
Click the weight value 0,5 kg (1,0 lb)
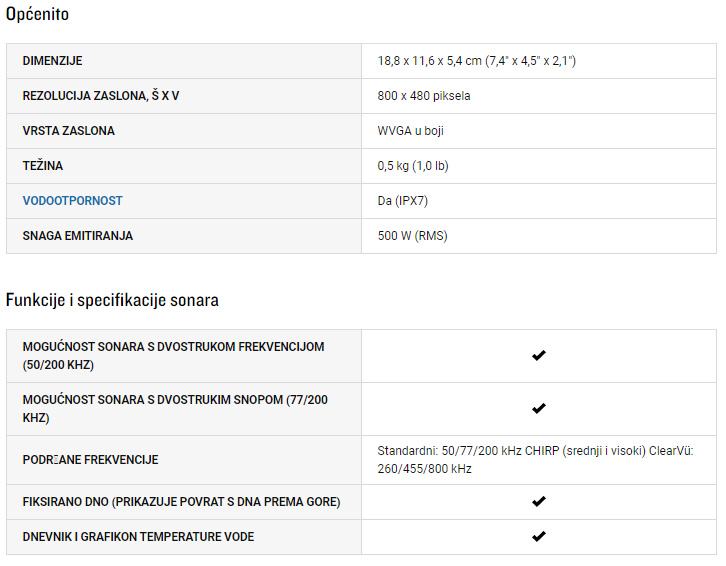point(412,166)
